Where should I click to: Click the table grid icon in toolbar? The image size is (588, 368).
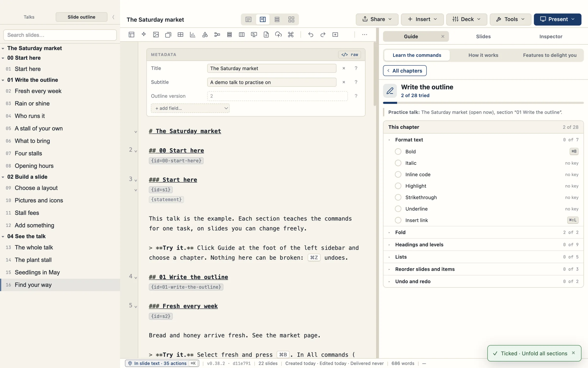pyautogui.click(x=180, y=35)
